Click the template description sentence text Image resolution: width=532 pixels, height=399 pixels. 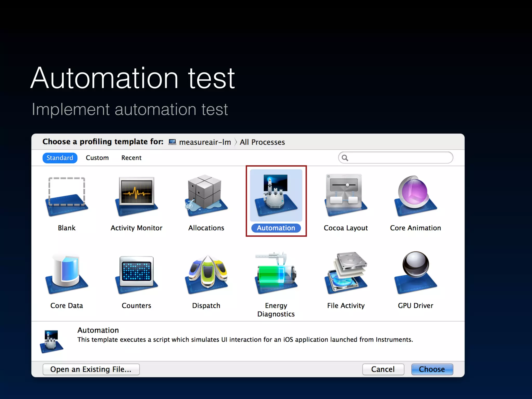coord(245,340)
